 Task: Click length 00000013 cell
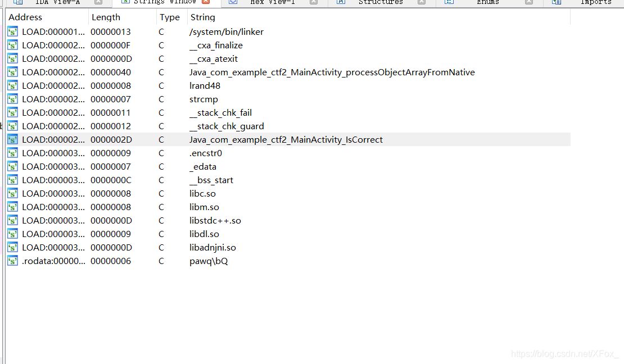pyautogui.click(x=111, y=32)
